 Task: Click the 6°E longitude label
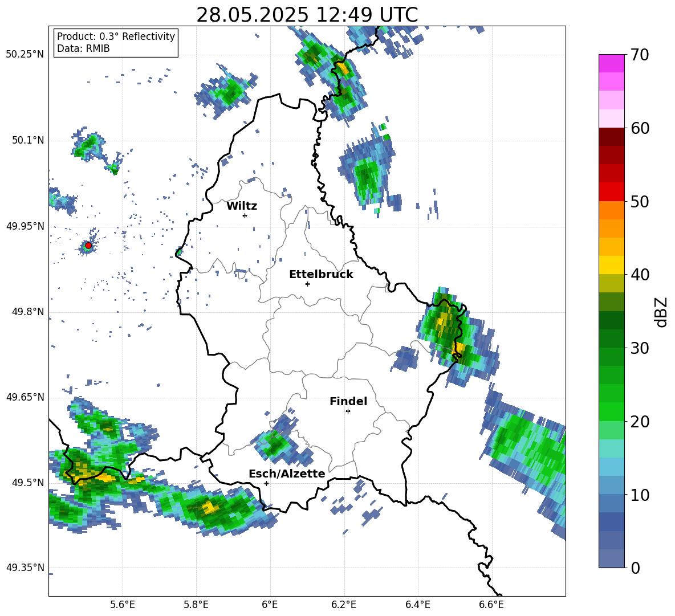tap(270, 605)
